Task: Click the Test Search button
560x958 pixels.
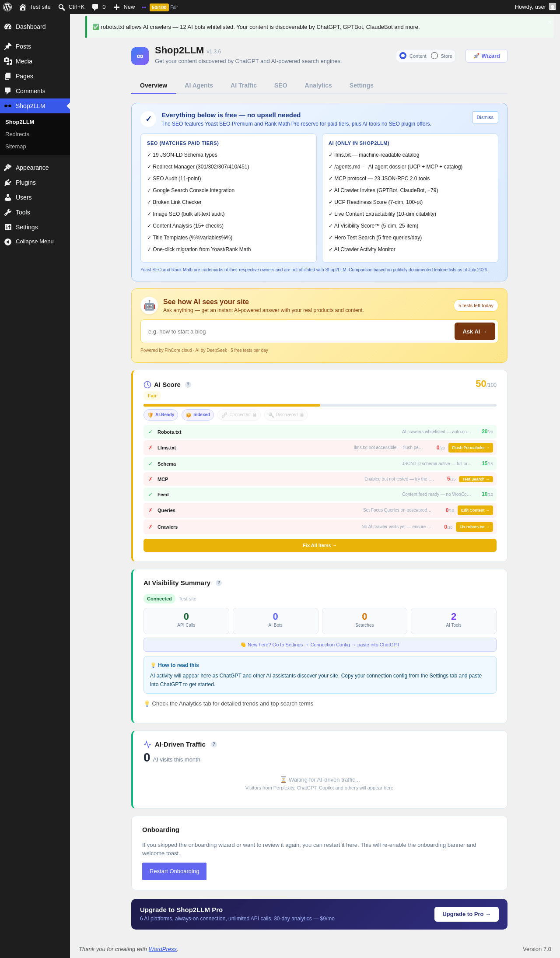Action: [x=476, y=479]
